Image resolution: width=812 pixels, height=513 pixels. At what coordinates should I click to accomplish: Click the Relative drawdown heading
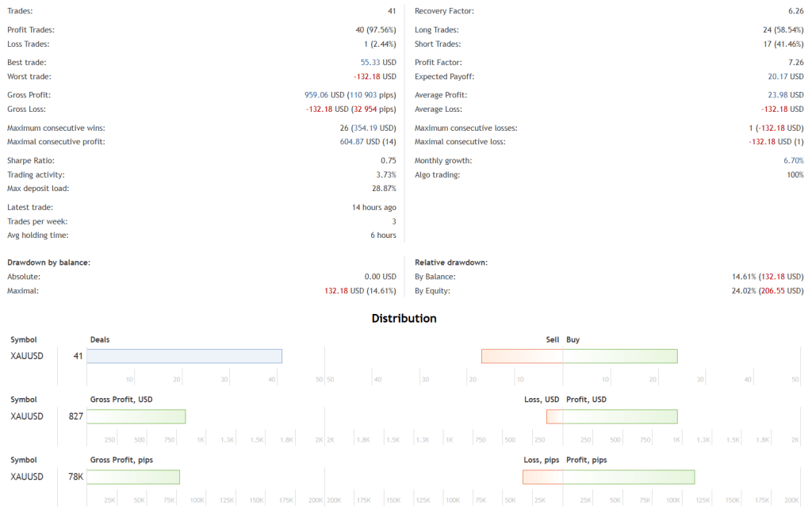pyautogui.click(x=450, y=262)
